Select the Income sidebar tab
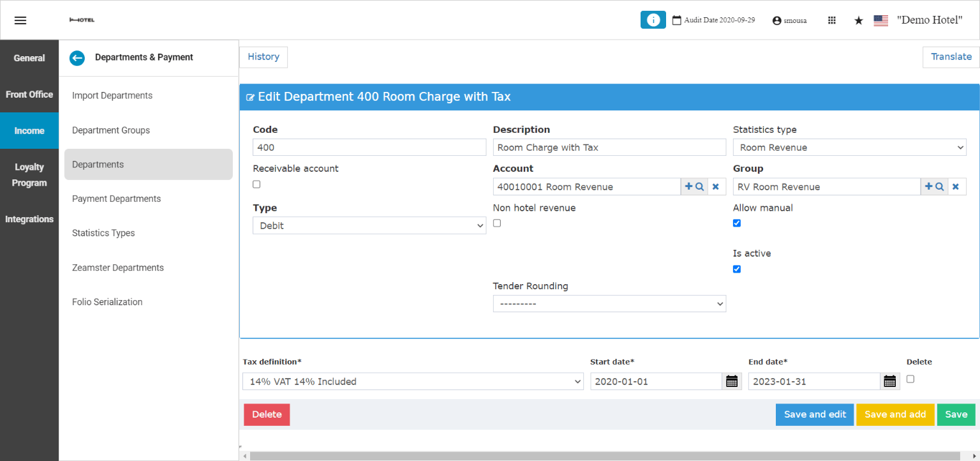The width and height of the screenshot is (980, 461). pos(29,131)
